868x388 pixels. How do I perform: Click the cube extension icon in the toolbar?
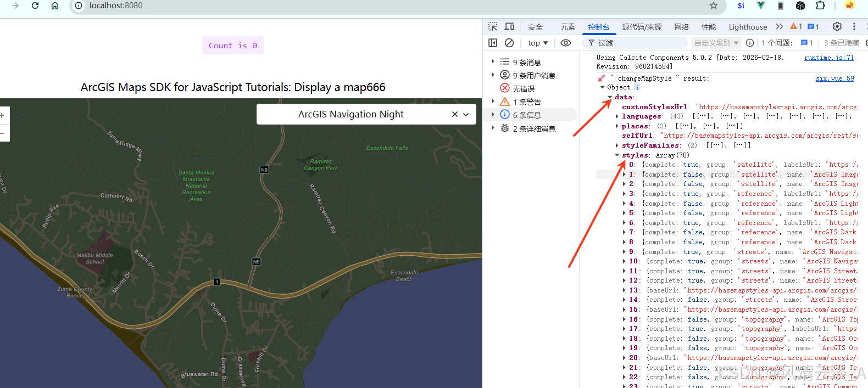pos(800,5)
